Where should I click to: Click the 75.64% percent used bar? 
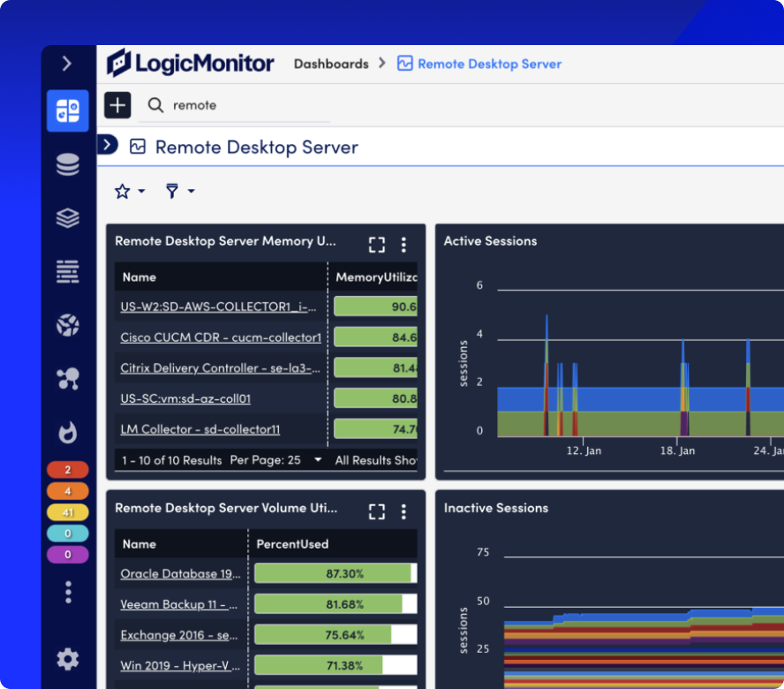(335, 635)
